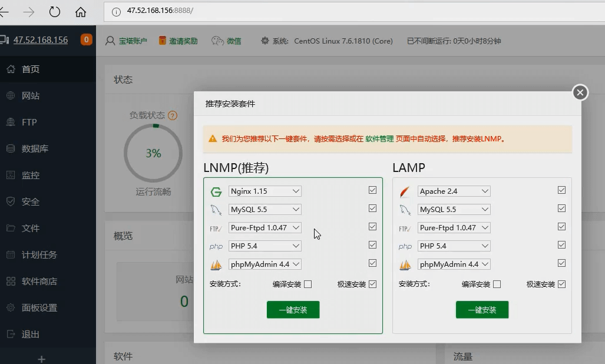Click the site info icon in address bar
The image size is (605, 364).
click(x=116, y=12)
